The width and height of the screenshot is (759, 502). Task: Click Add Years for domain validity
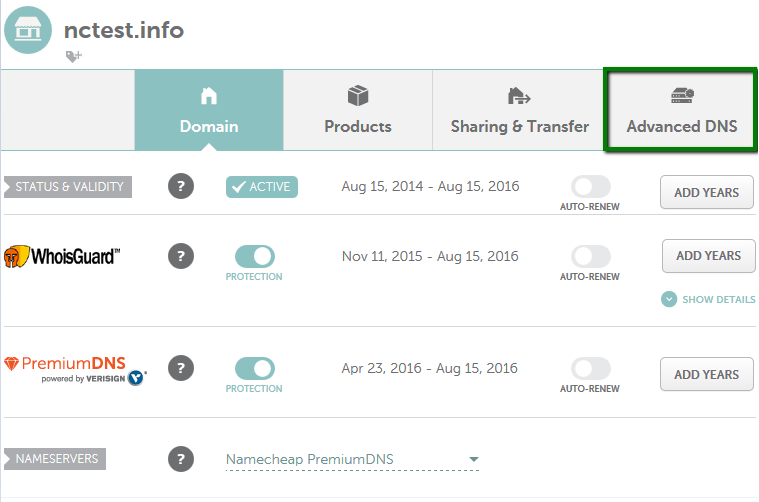point(706,192)
